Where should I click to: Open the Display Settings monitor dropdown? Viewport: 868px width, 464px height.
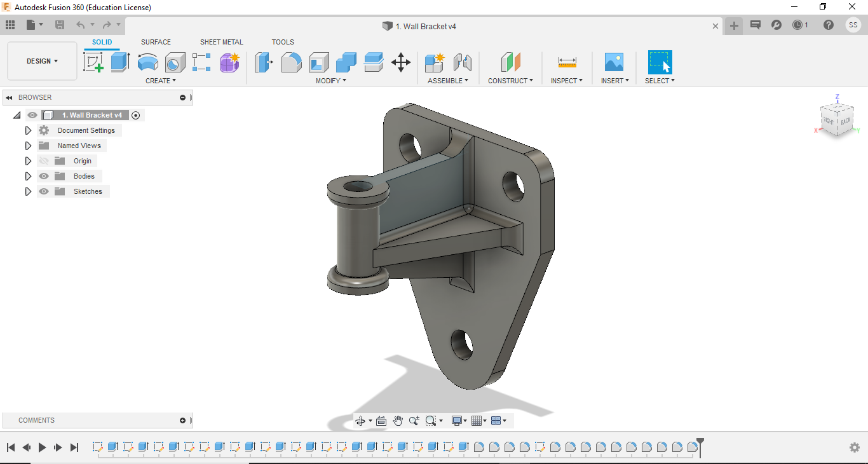tap(459, 421)
